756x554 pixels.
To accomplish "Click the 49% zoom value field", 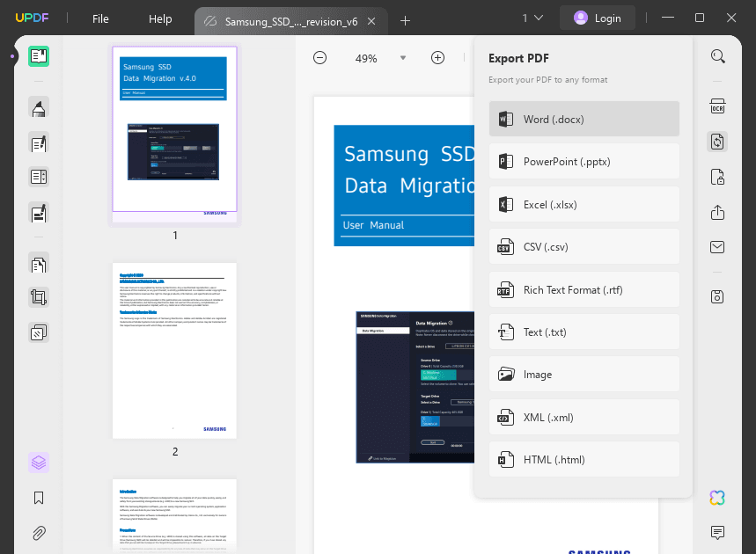I will [366, 58].
